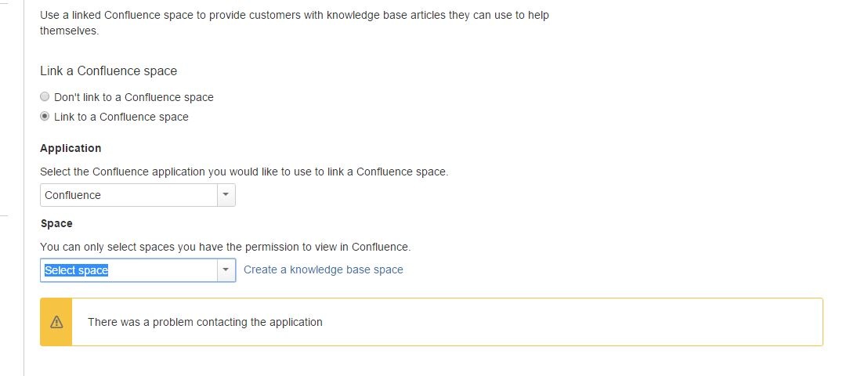Click the "Link a Confluence space" heading
This screenshot has height=376, width=868.
click(108, 70)
